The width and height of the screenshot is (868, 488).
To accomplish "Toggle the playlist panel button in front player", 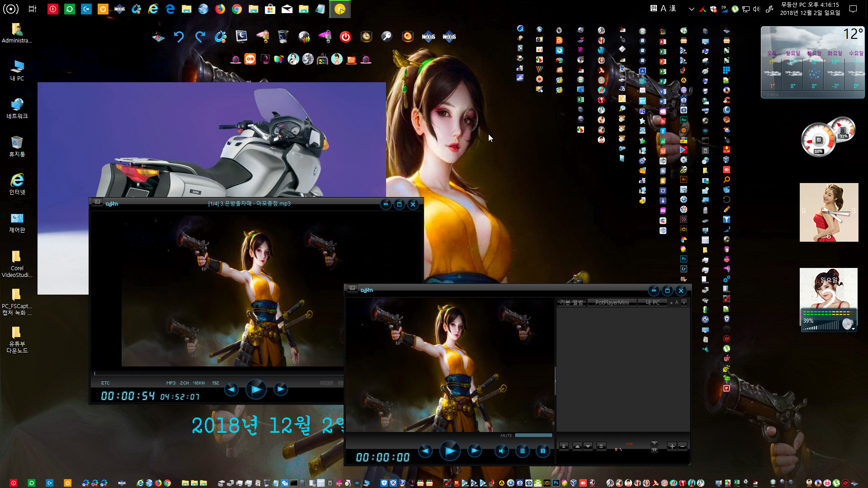I will click(543, 450).
